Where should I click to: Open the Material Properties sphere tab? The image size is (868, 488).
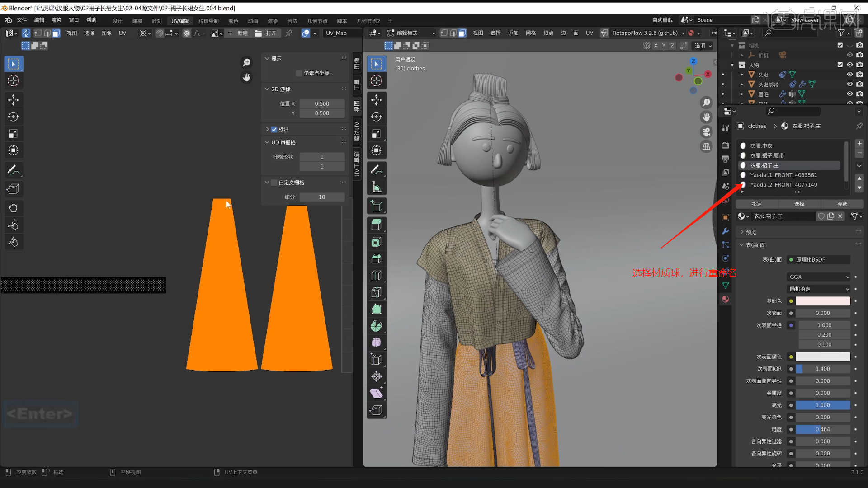[x=725, y=299]
